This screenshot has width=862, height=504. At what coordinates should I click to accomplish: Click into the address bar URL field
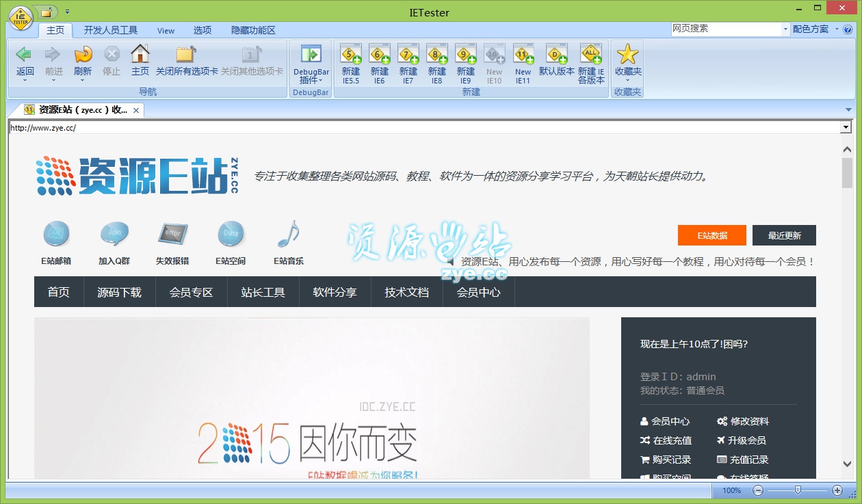tap(424, 127)
